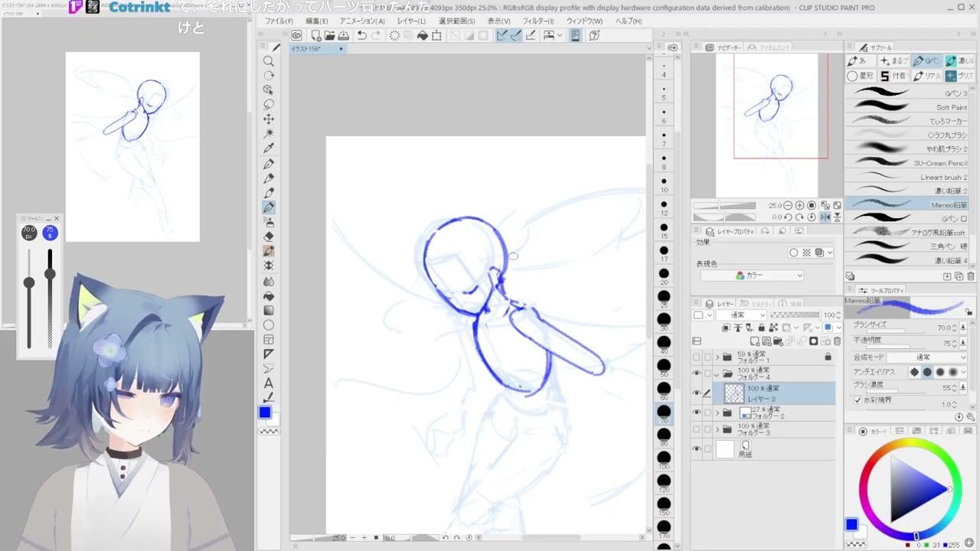
Task: Undo the last action
Action: coord(361,35)
